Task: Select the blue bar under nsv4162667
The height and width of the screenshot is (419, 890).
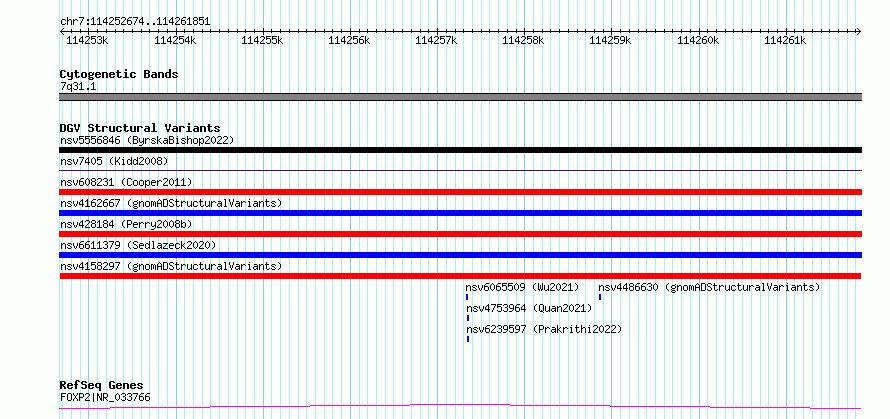Action: click(460, 213)
